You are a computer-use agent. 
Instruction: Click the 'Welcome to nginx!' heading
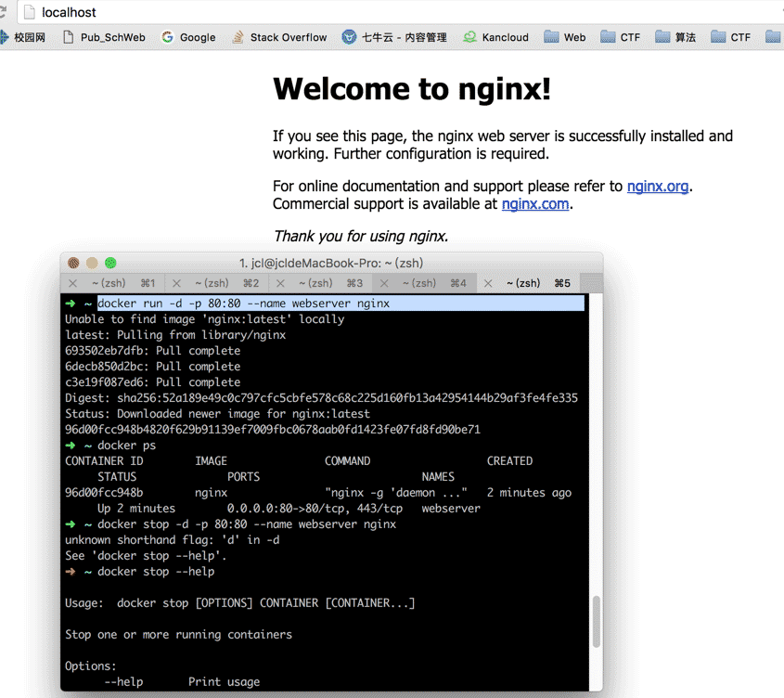pyautogui.click(x=412, y=89)
